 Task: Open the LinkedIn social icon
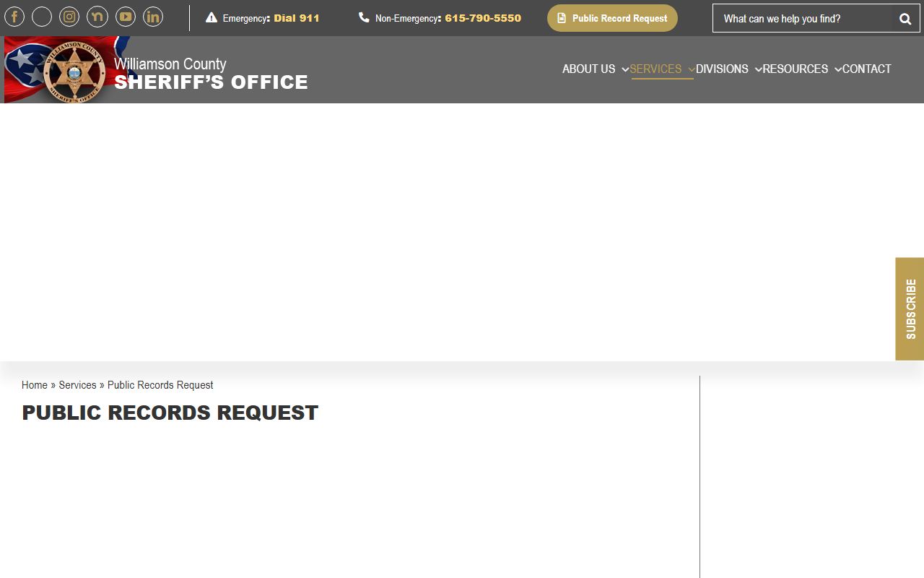tap(153, 17)
